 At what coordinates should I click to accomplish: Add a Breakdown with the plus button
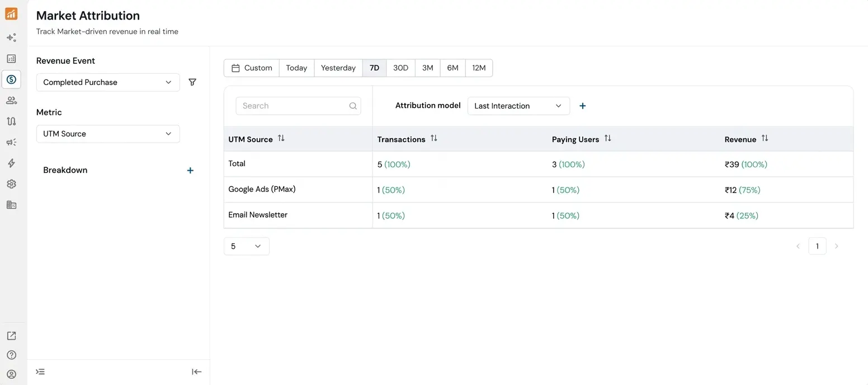click(190, 171)
